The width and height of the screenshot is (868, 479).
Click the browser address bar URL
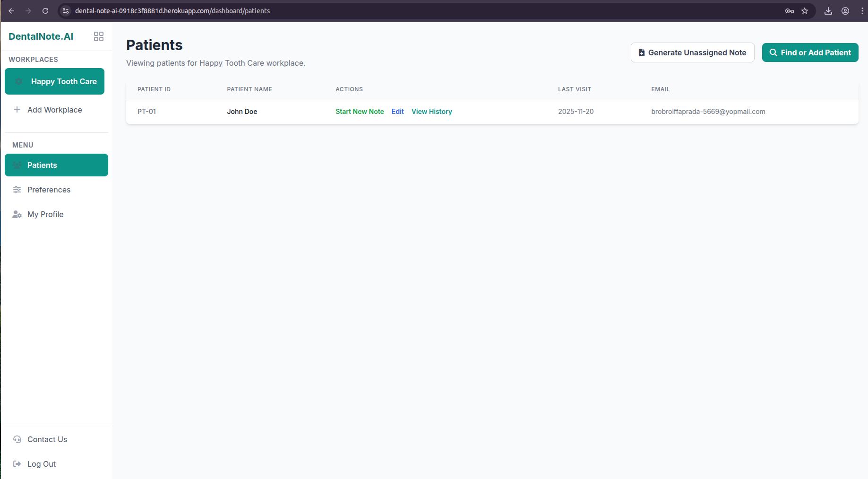(x=172, y=11)
